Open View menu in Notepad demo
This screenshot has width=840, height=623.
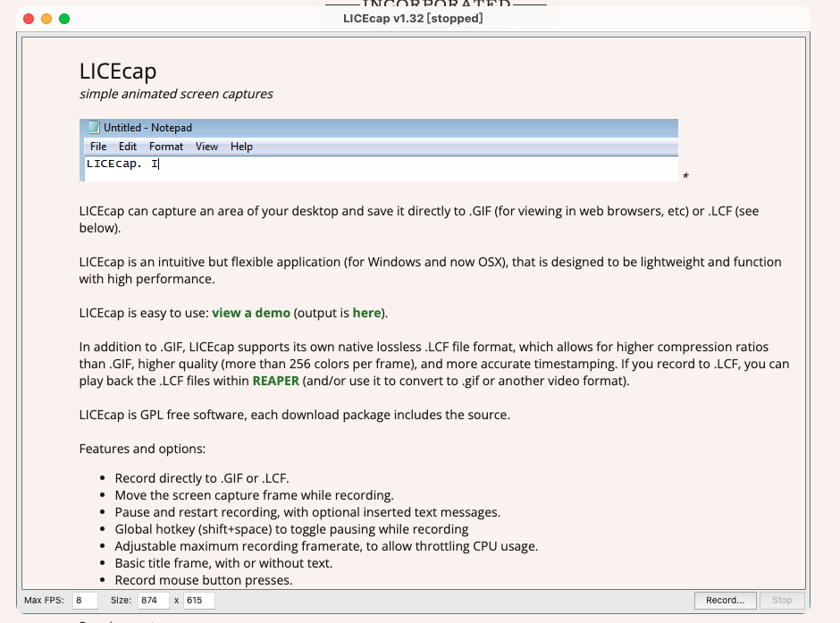[x=206, y=147]
